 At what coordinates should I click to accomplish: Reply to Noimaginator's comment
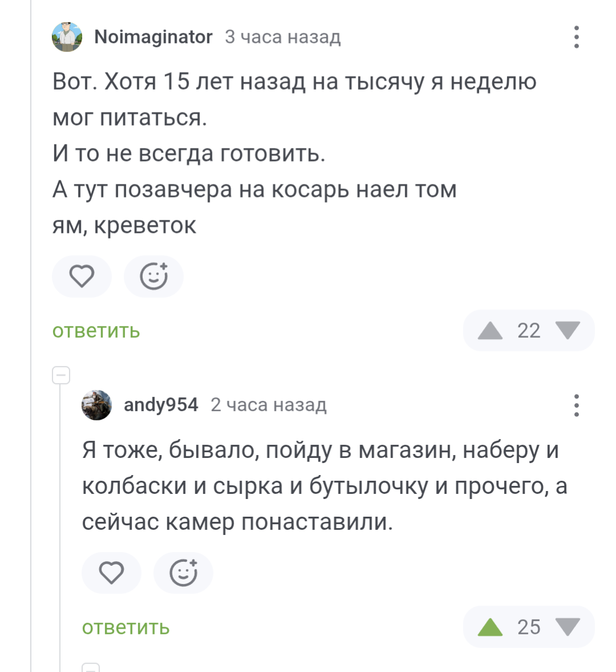[96, 331]
